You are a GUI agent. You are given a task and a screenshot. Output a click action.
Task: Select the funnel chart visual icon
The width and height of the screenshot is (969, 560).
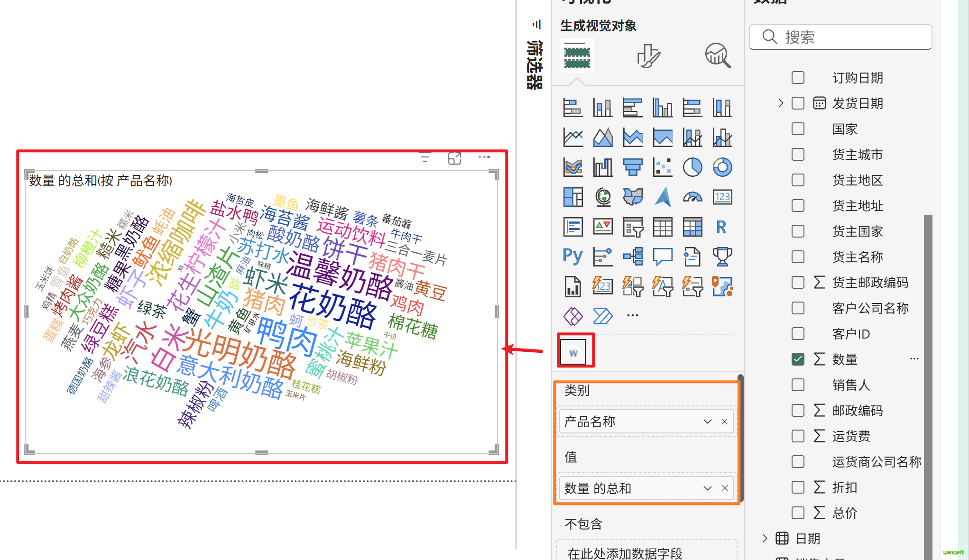633,167
